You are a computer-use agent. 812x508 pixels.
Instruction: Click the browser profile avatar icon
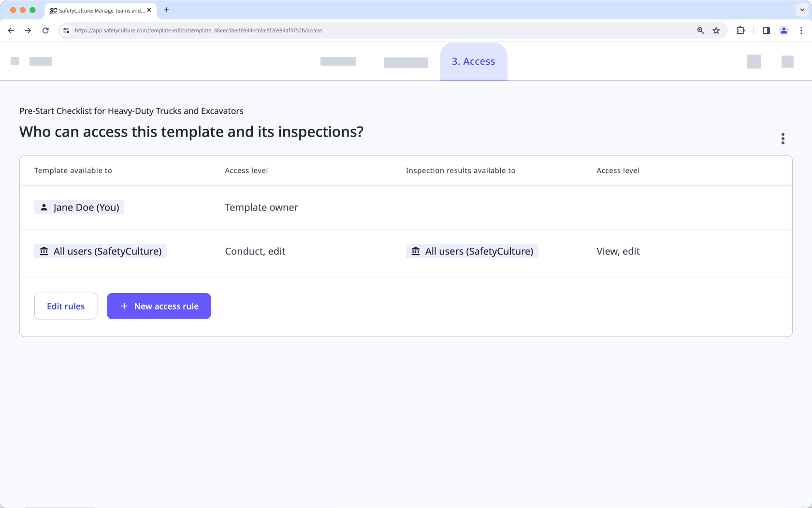tap(784, 30)
